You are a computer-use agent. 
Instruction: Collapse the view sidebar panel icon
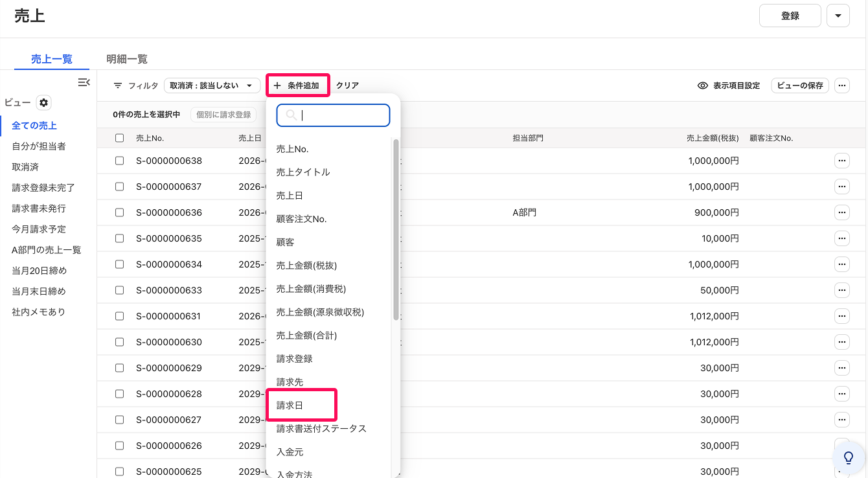84,82
